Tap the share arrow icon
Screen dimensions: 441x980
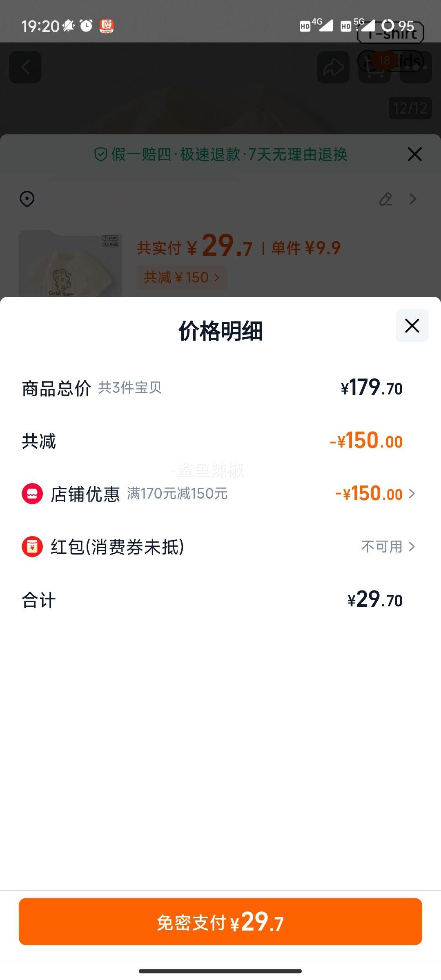(x=333, y=67)
